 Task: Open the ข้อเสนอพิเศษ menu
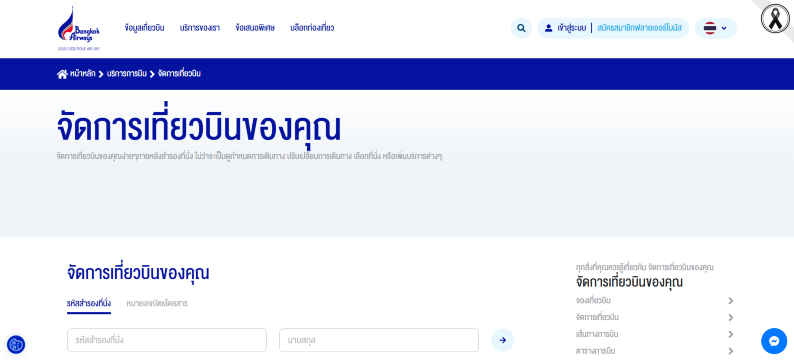click(255, 28)
